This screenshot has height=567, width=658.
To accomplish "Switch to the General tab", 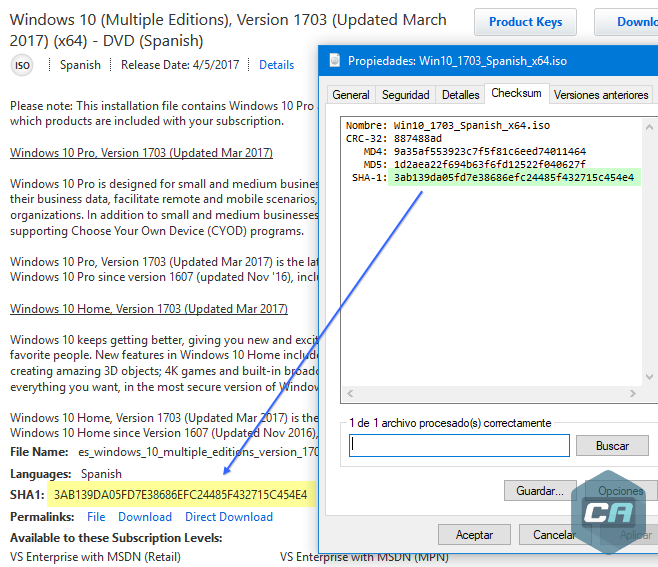I will coord(351,95).
